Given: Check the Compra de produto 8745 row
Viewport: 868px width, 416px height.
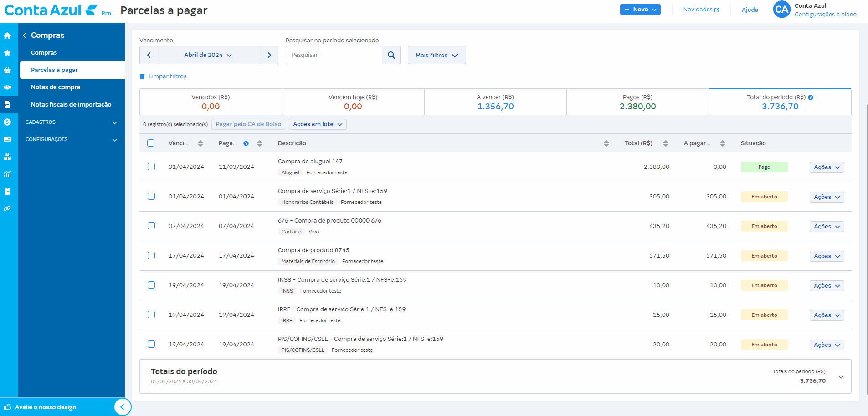Looking at the screenshot, I should [151, 255].
